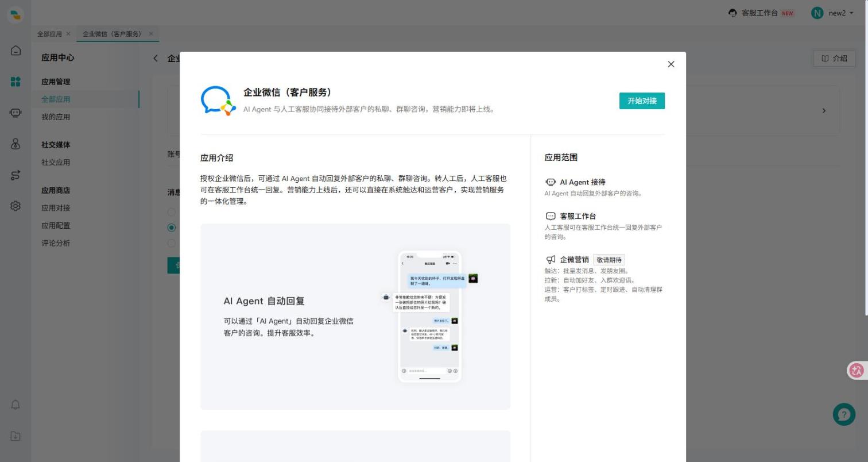Open the download icon at sidebar bottom
Viewport: 868px width, 462px height.
click(15, 436)
